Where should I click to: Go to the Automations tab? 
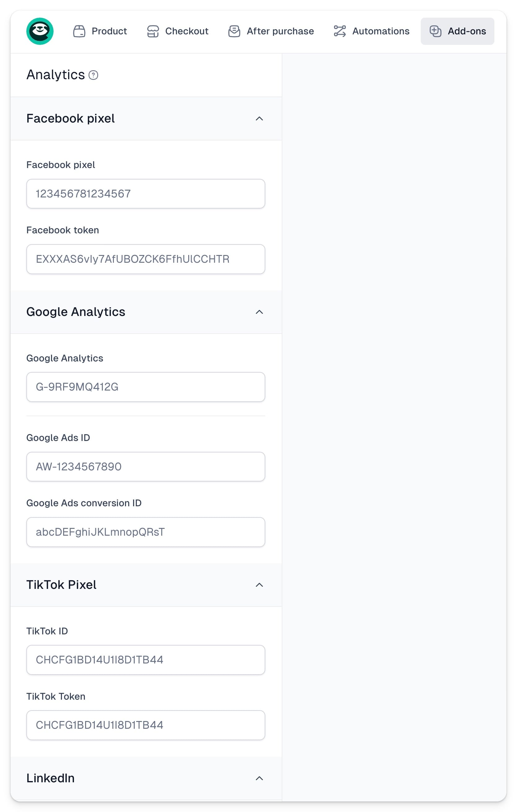click(x=371, y=31)
